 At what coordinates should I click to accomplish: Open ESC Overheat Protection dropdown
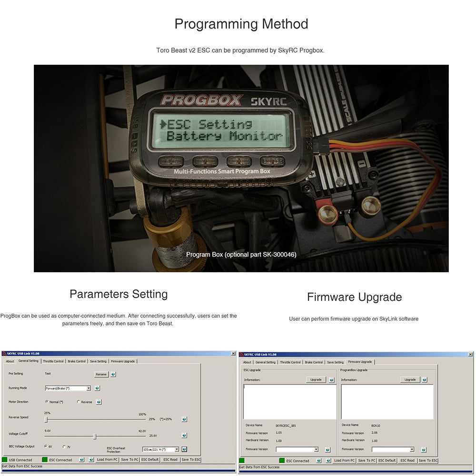(177, 449)
